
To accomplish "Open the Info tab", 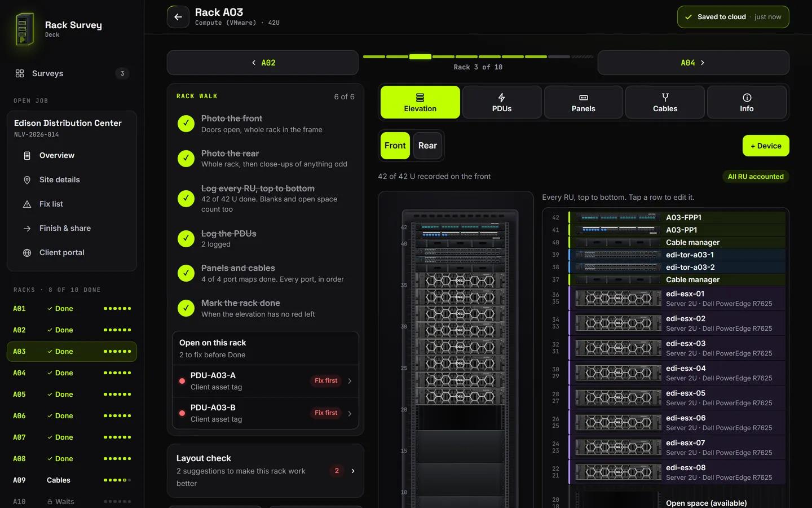I will [x=747, y=102].
